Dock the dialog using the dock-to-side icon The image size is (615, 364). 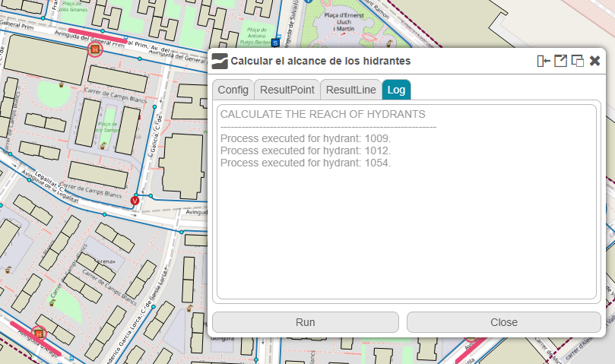coord(543,62)
